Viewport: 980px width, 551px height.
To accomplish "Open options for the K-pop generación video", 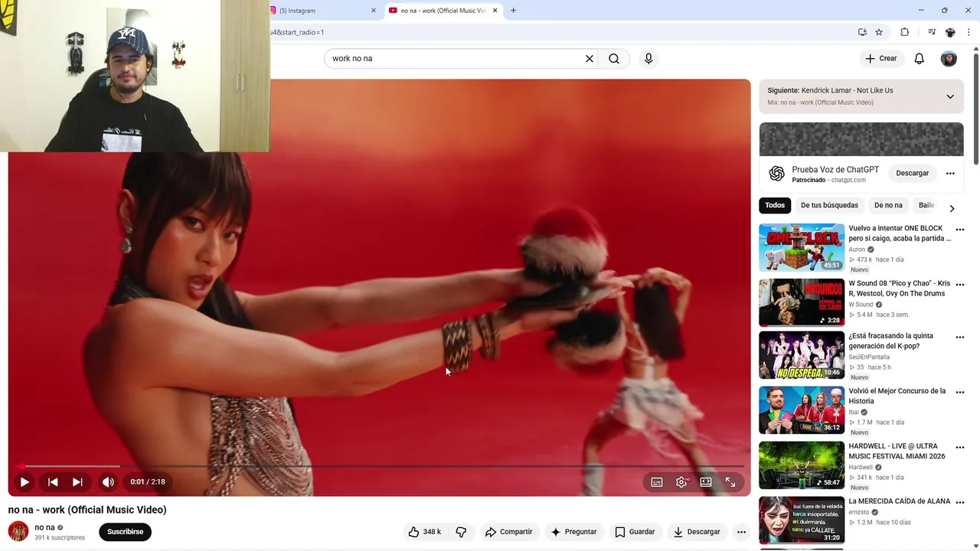I will (959, 337).
